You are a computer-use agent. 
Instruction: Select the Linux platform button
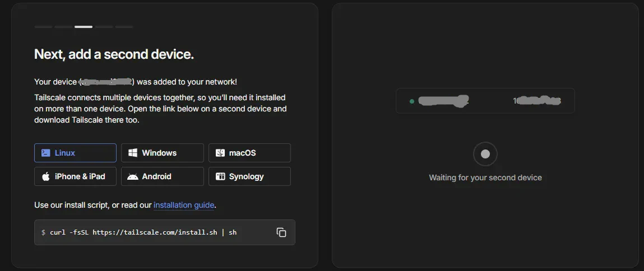pos(75,153)
